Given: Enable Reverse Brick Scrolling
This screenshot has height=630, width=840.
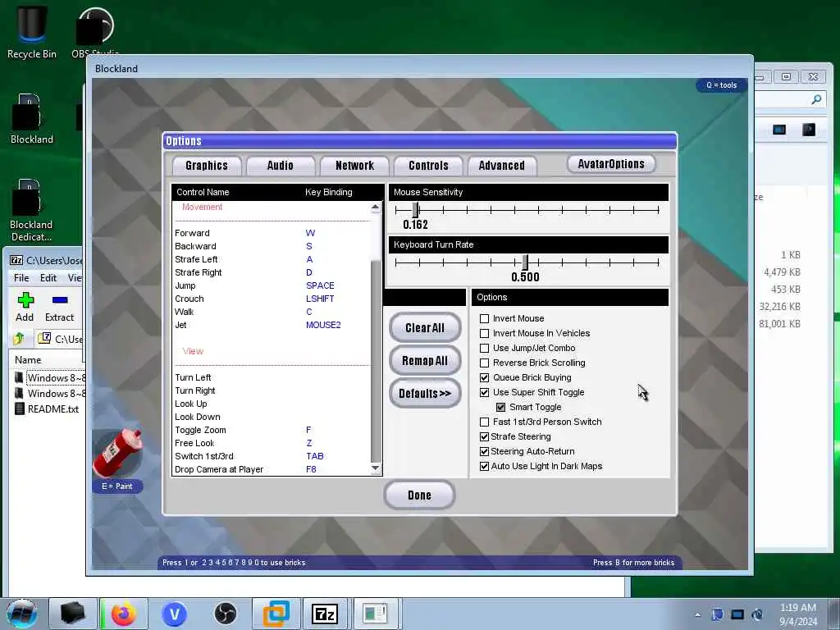Looking at the screenshot, I should 484,363.
